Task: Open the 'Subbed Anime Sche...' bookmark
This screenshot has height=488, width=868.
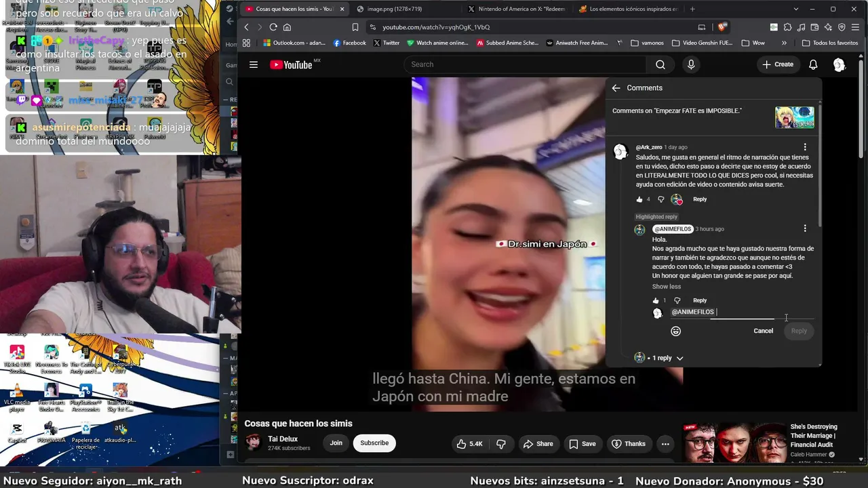Action: [x=507, y=43]
